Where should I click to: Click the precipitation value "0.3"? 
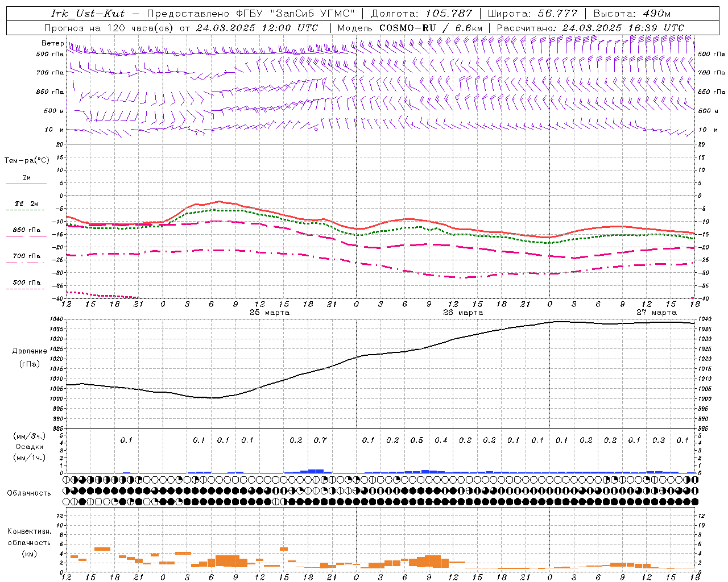tap(659, 440)
